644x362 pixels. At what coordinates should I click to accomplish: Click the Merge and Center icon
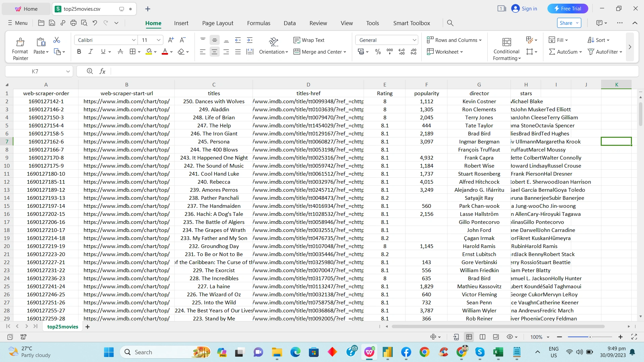tap(297, 52)
